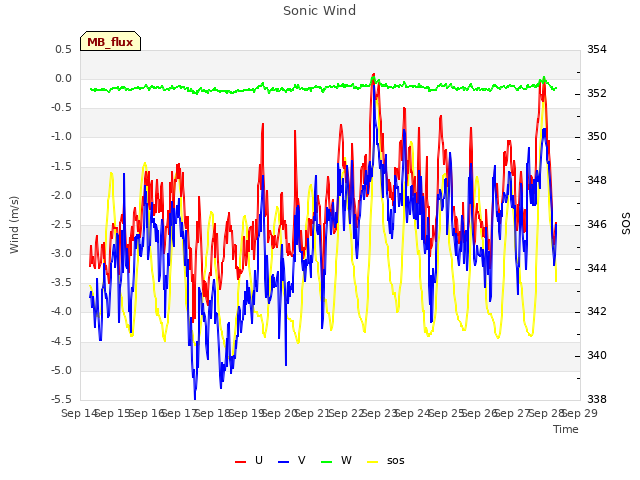Image resolution: width=640 pixels, height=480 pixels.
Task: Click the blue V legend swatch
Action: pos(283,462)
